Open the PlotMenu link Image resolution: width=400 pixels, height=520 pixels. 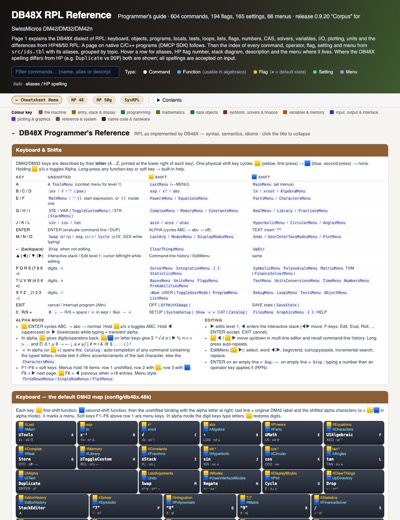332,236
